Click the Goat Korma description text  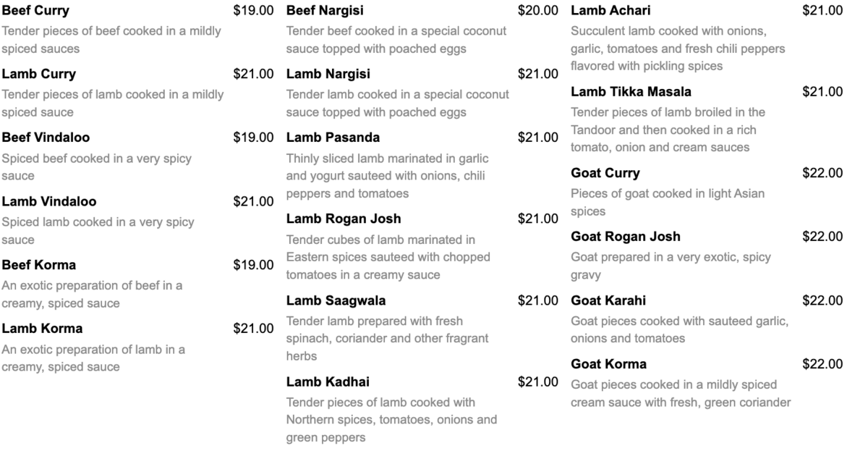(x=681, y=394)
